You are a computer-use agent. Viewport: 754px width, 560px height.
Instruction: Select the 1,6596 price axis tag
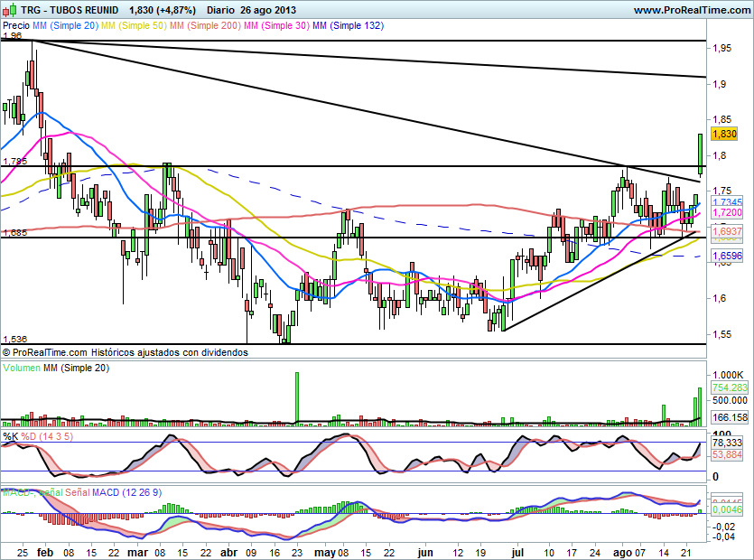(727, 257)
